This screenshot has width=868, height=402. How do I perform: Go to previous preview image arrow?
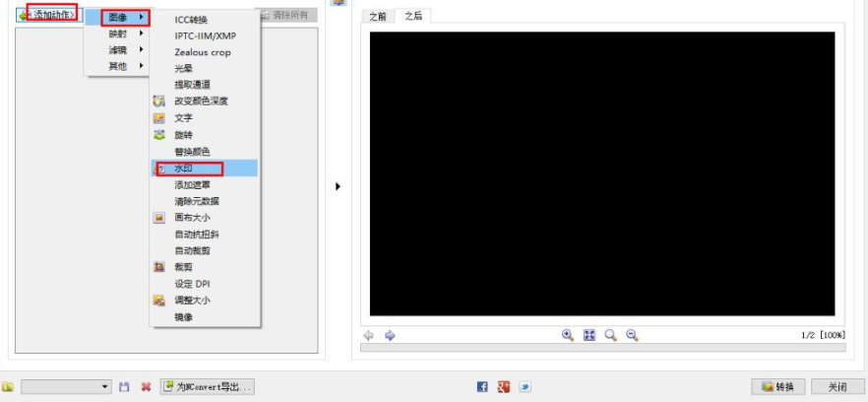point(368,335)
